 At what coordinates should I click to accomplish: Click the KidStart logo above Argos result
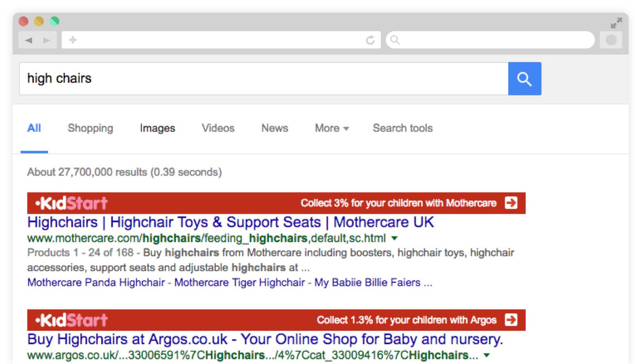pos(71,320)
